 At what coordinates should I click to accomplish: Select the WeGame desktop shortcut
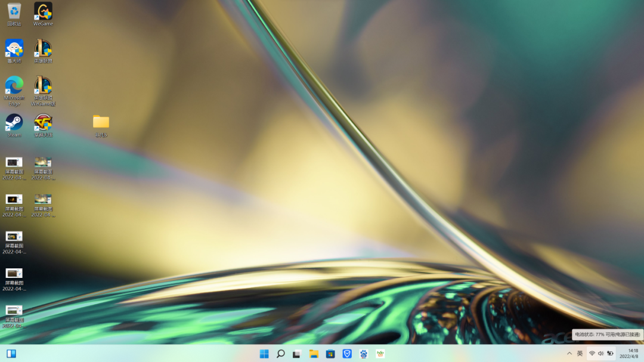click(x=43, y=14)
